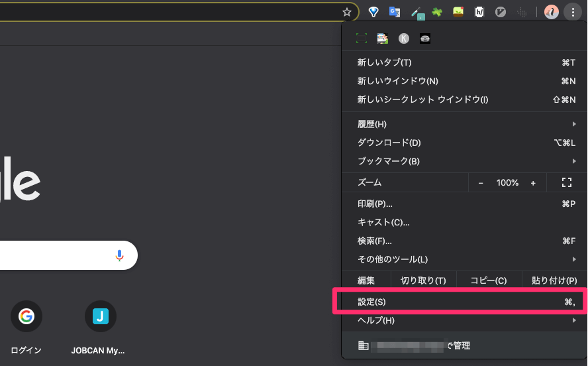This screenshot has width=588, height=366.
Task: Click the ⌥⌘L shortcut text
Action: click(x=564, y=143)
